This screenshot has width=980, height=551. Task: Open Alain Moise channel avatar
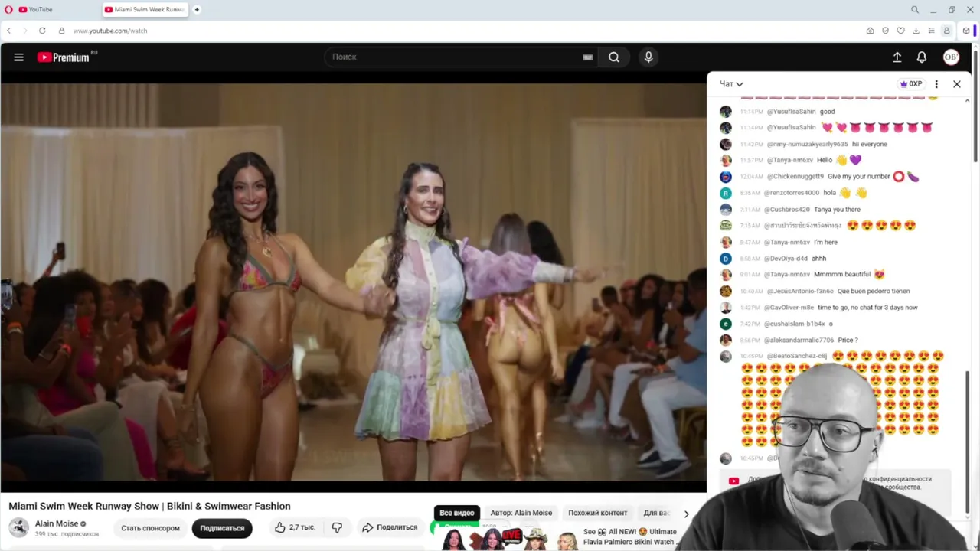[18, 527]
